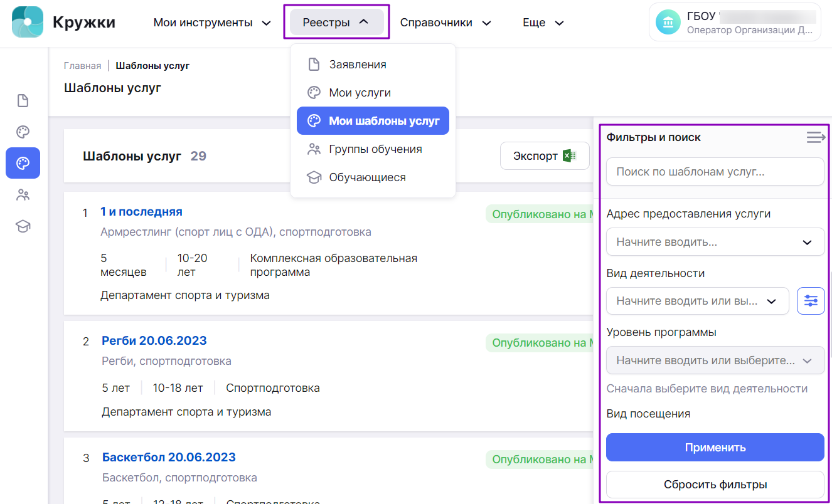The image size is (832, 504).
Task: Open the graduation cap icon in left sidebar
Action: [23, 226]
